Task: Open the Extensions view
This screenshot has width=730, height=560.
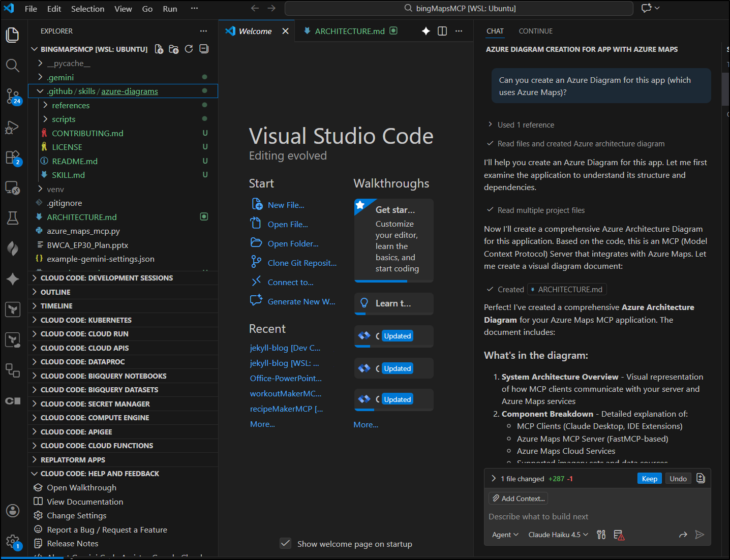Action: [x=13, y=158]
